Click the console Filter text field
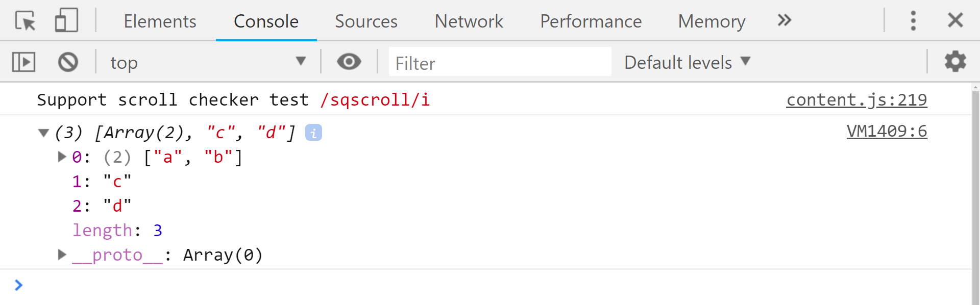 [x=500, y=62]
